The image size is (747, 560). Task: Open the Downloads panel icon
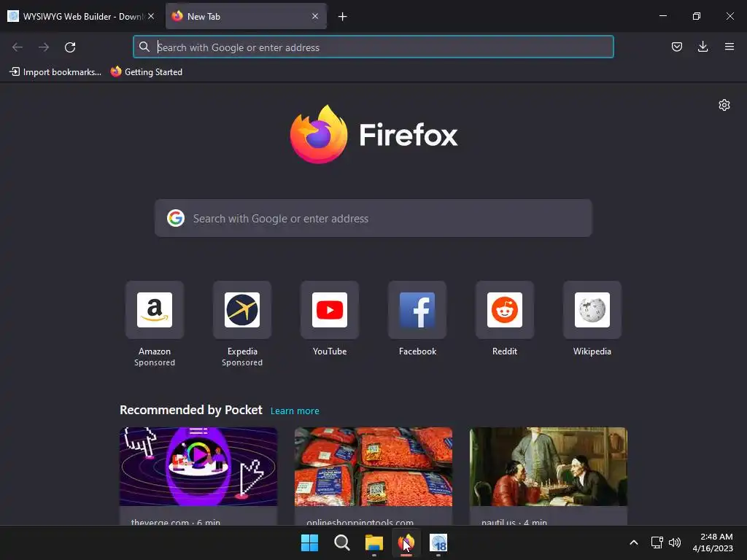703,47
